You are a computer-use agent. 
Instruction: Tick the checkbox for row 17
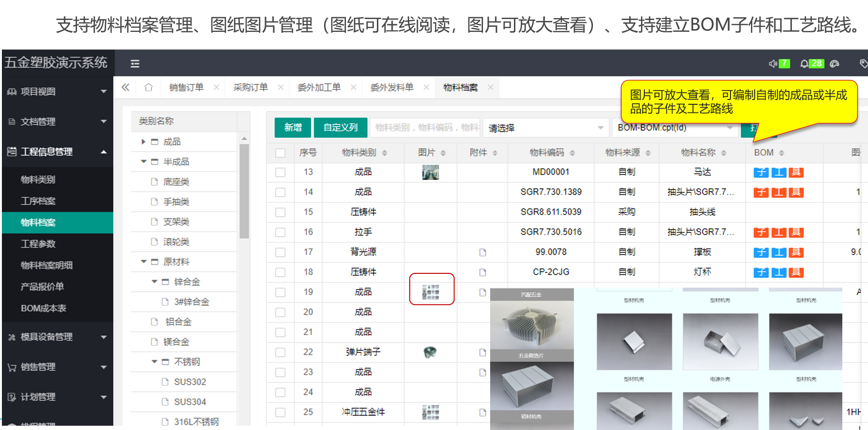[x=280, y=252]
